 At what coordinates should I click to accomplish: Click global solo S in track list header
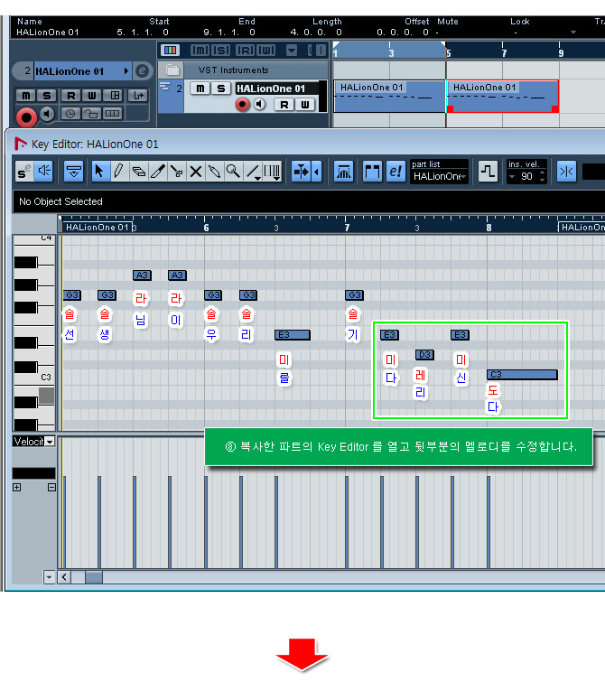(x=221, y=50)
